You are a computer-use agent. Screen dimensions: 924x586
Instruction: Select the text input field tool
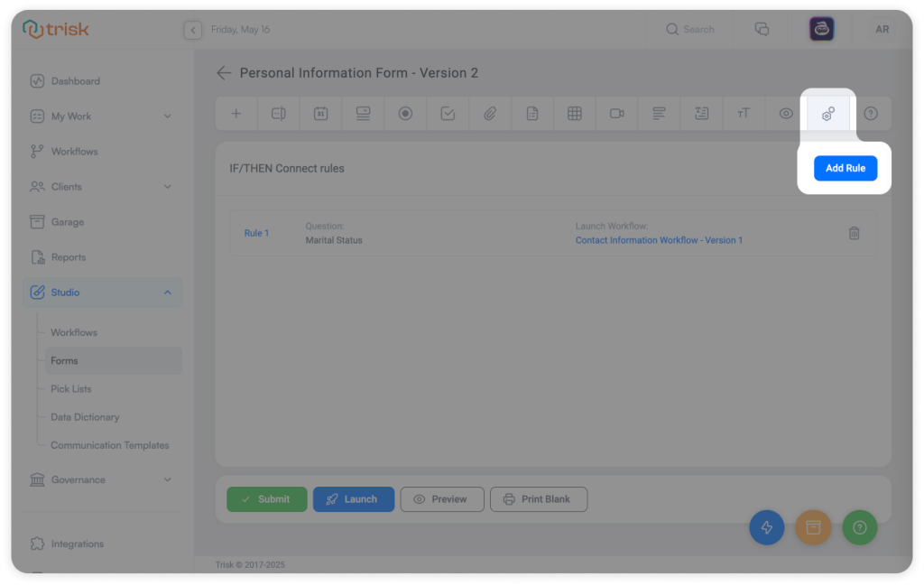tap(278, 113)
